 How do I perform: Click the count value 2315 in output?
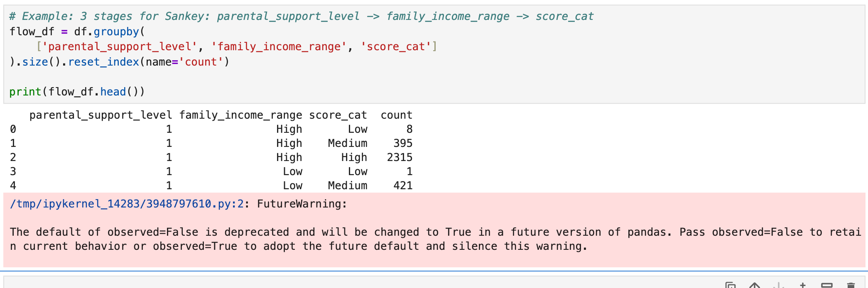click(x=400, y=157)
